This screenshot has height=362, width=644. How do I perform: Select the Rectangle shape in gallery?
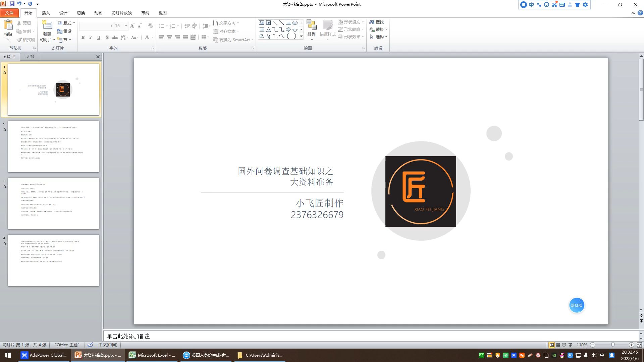tap(288, 23)
